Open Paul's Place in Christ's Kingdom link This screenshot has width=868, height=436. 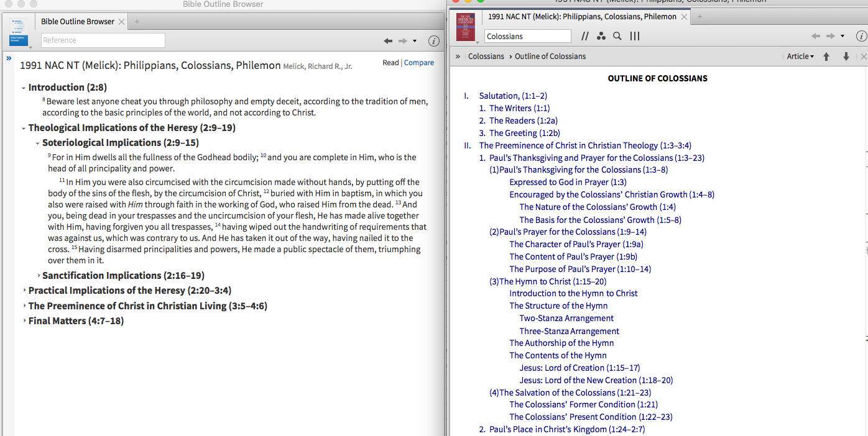coord(567,430)
